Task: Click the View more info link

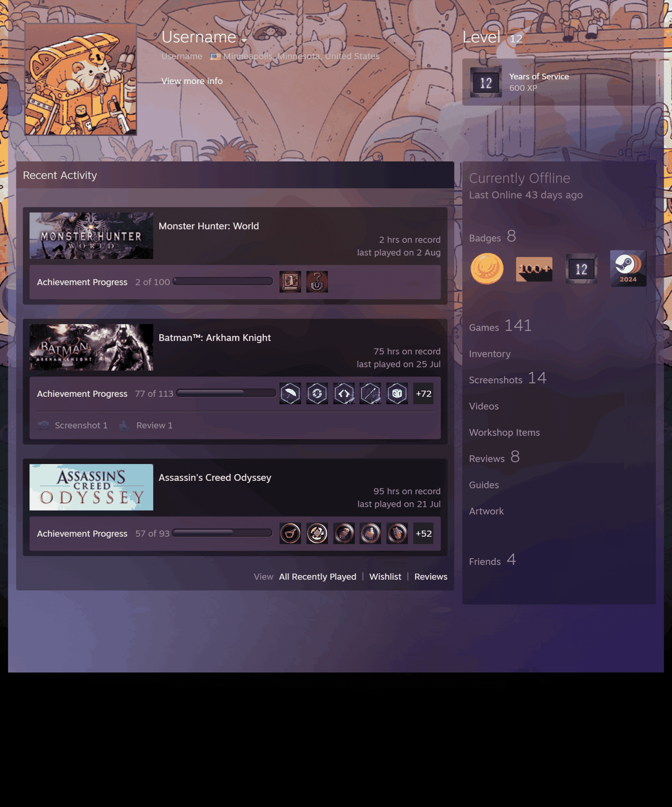Action: pyautogui.click(x=192, y=81)
